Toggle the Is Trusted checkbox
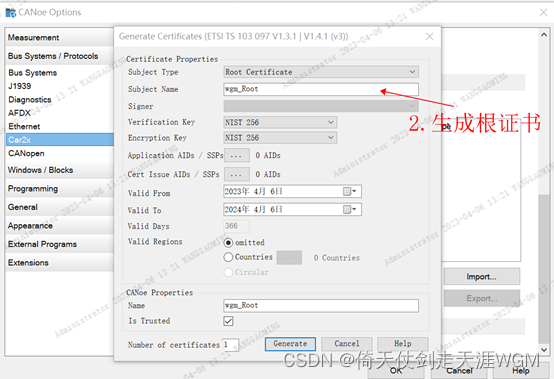 pyautogui.click(x=228, y=321)
